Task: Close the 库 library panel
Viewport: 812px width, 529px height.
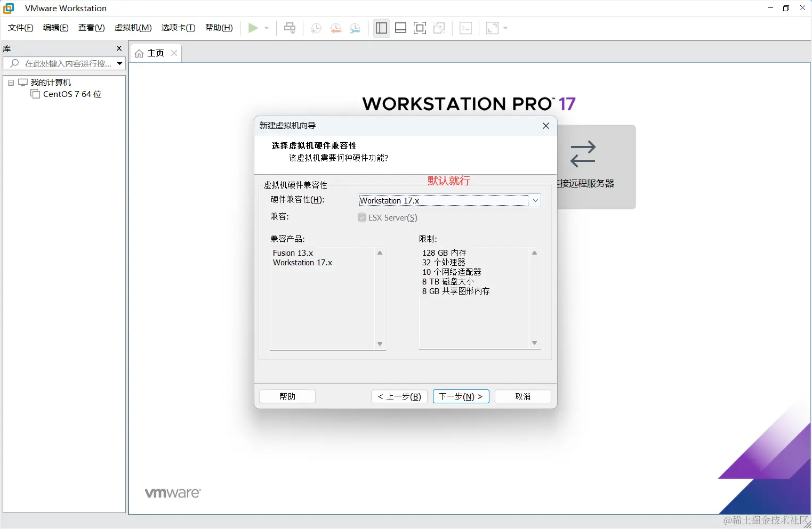Action: pyautogui.click(x=119, y=48)
